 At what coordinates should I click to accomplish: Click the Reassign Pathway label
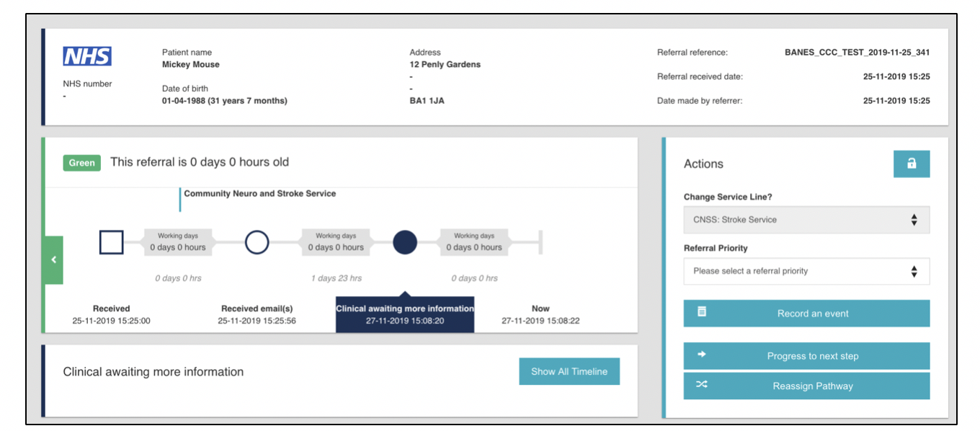(812, 386)
